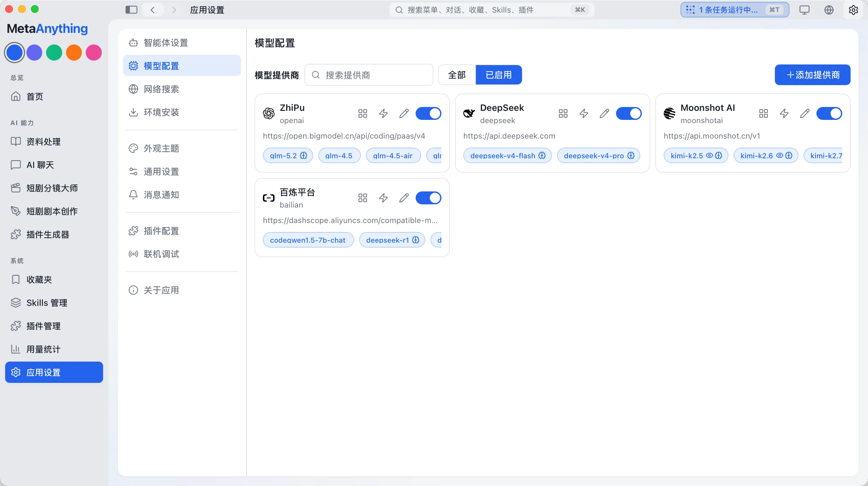Test Moonshot AI connection with lightning icon
This screenshot has width=868, height=486.
(x=784, y=113)
